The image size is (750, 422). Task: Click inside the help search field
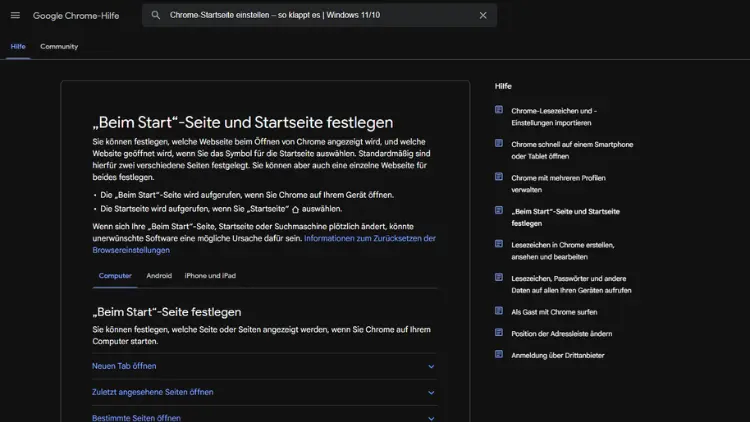320,15
